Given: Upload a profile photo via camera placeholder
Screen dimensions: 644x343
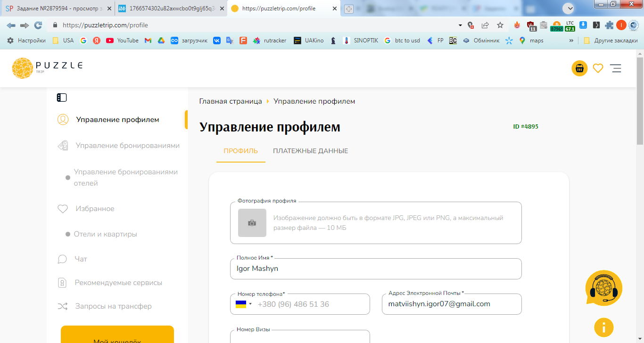Looking at the screenshot, I should tap(252, 223).
